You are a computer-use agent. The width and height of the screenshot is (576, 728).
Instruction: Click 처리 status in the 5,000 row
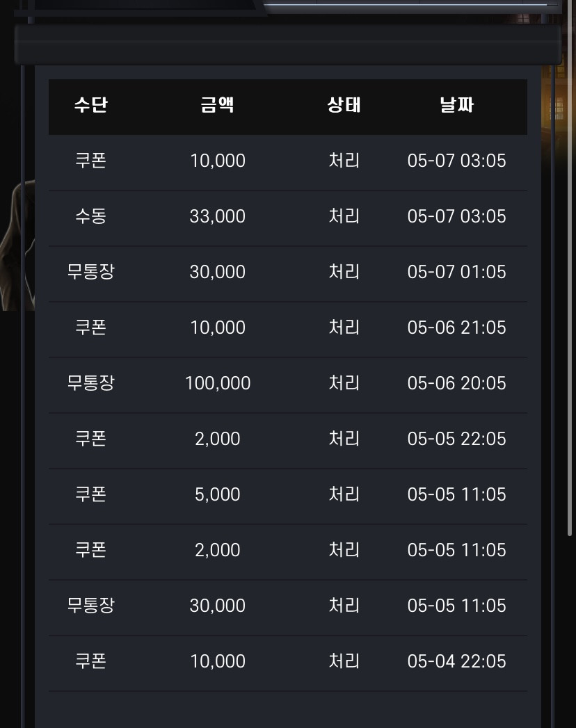click(x=344, y=494)
